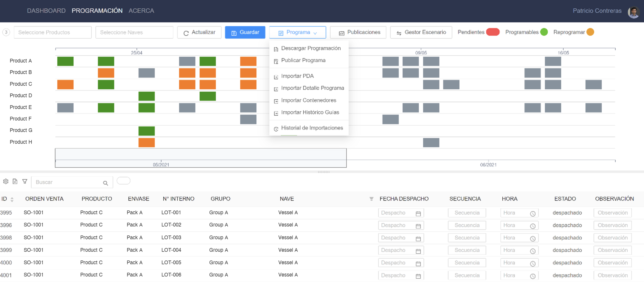Open ACERCA navigation tab

pos(141,11)
